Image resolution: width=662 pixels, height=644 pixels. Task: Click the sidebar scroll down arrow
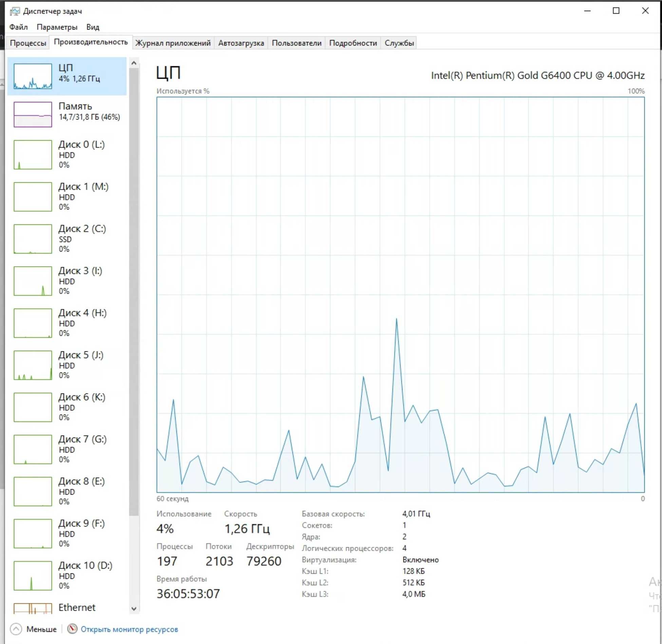(134, 609)
